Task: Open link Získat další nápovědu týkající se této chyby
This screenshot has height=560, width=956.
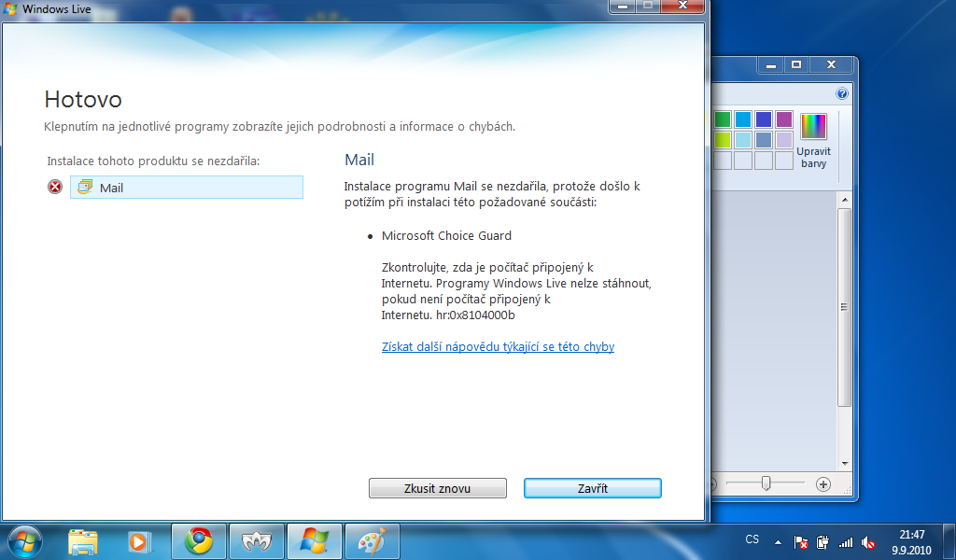Action: 498,346
